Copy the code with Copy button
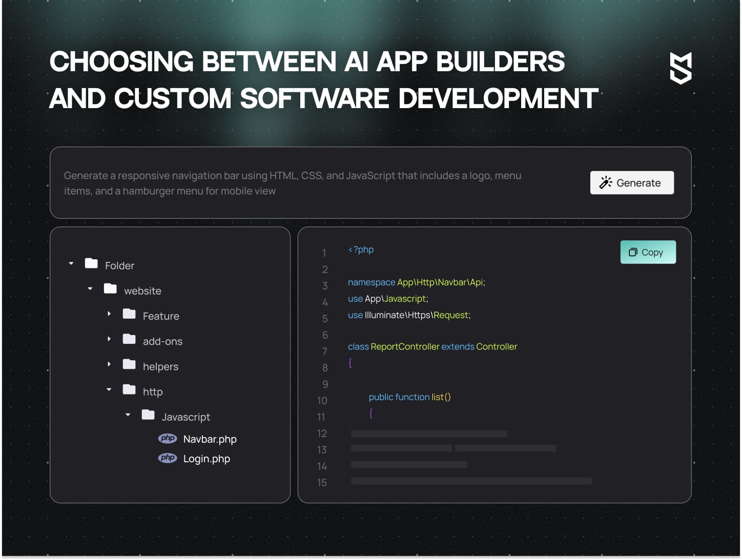The height and width of the screenshot is (560, 742). (648, 252)
